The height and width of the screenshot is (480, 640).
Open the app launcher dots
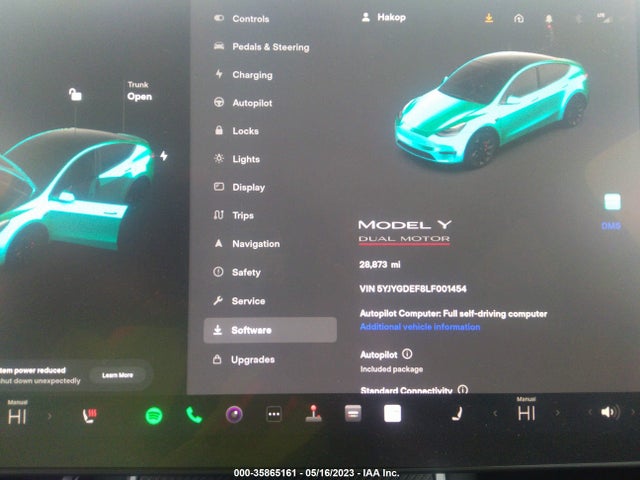point(273,414)
